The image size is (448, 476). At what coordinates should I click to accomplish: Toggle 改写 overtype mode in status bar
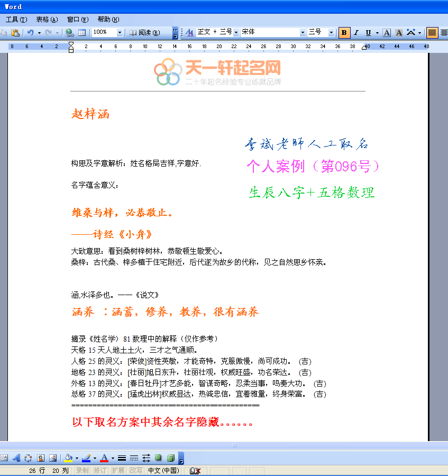pyautogui.click(x=136, y=471)
